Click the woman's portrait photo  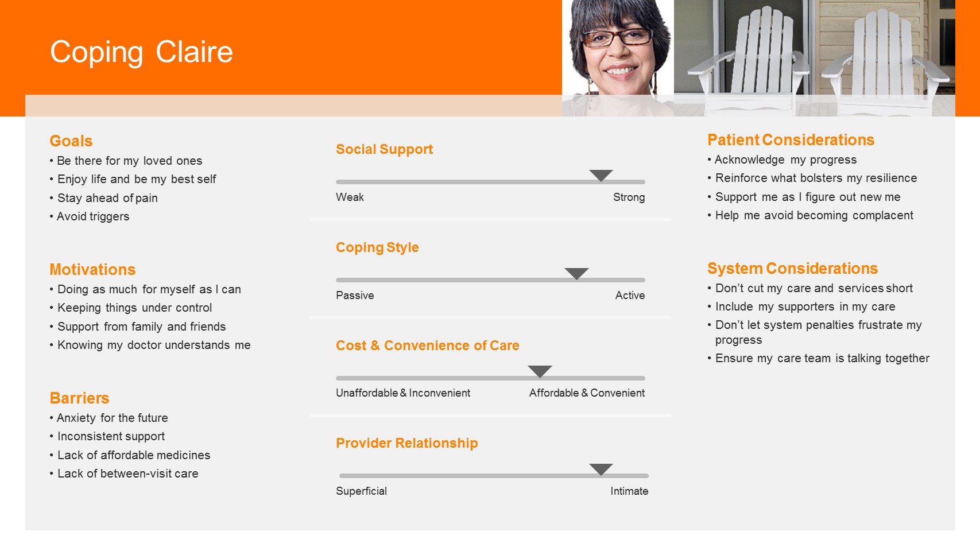(618, 58)
